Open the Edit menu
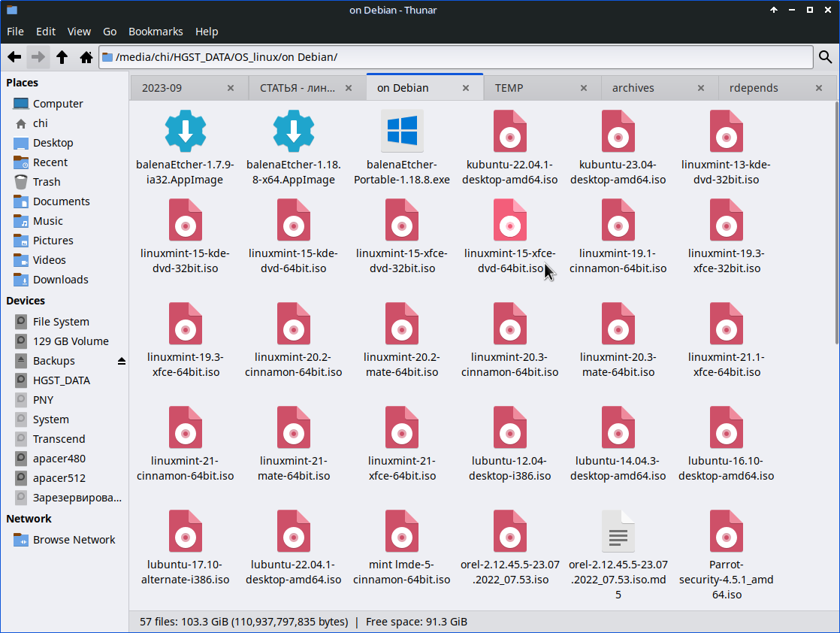The image size is (840, 633). (x=46, y=32)
